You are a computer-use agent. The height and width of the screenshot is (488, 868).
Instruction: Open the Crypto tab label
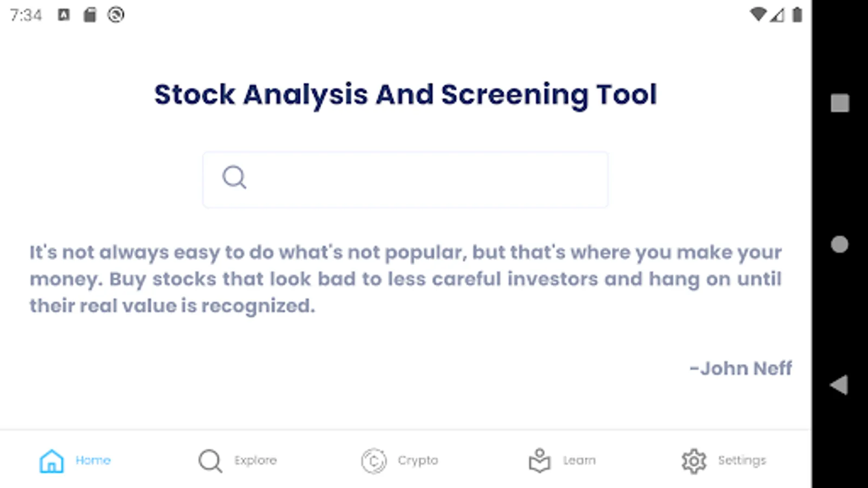418,460
